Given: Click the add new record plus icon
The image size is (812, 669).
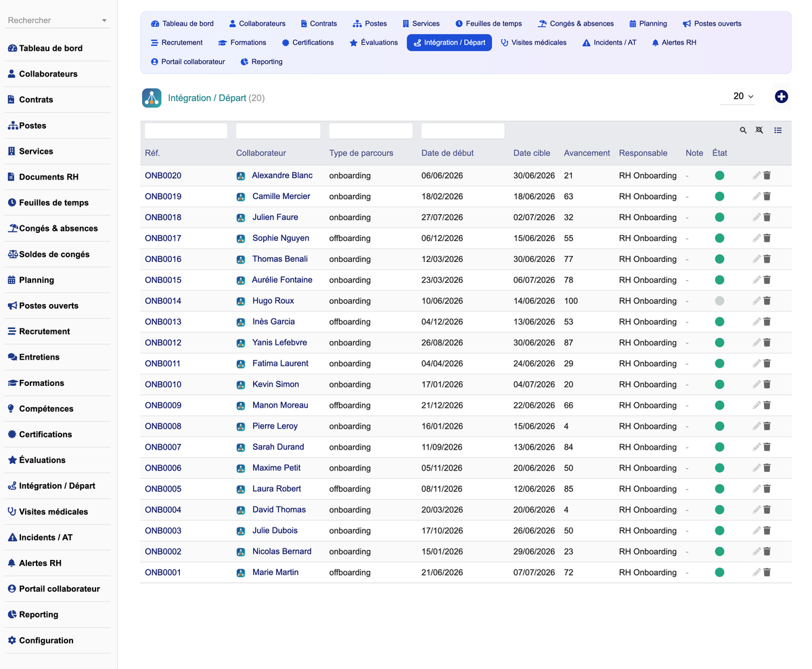Looking at the screenshot, I should pyautogui.click(x=781, y=97).
